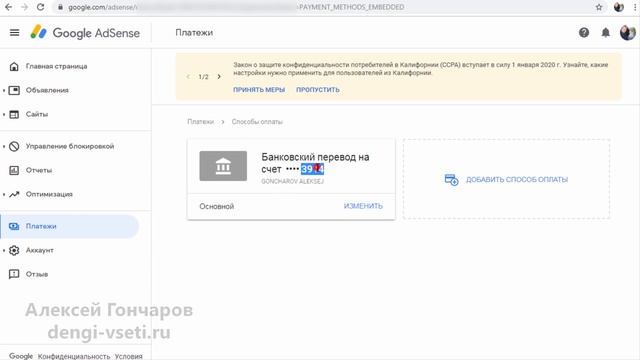Open Оптимизация section
Screen dimensions: 640x360
(49, 194)
